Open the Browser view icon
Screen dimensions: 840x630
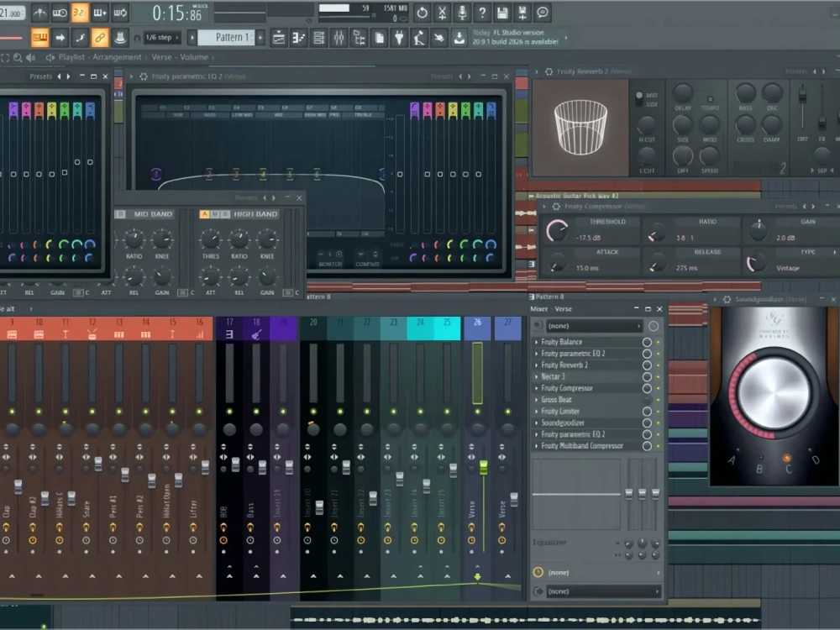click(x=359, y=38)
